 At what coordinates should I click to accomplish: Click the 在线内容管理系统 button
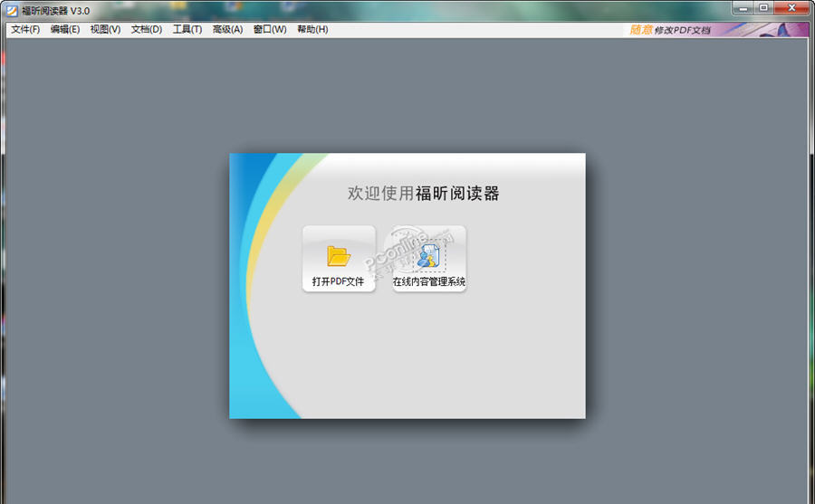pos(429,259)
